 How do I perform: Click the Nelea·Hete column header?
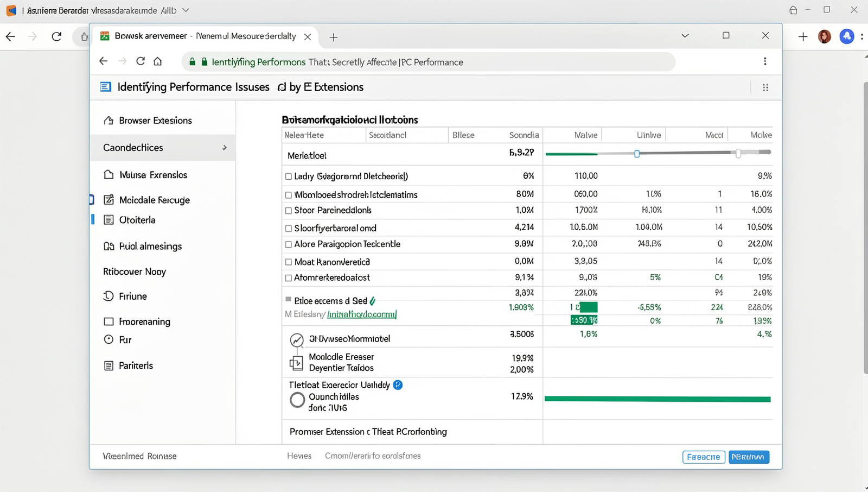[304, 135]
